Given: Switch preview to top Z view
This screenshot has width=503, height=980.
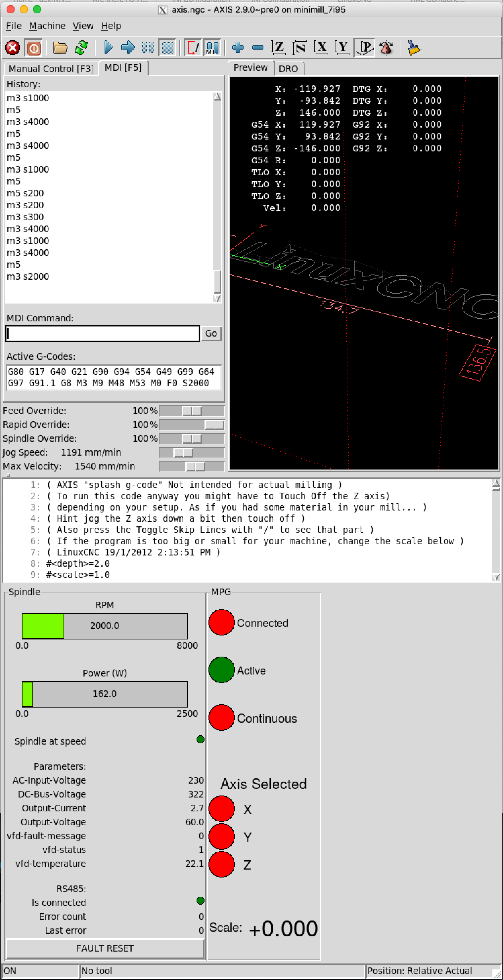Looking at the screenshot, I should [278, 48].
